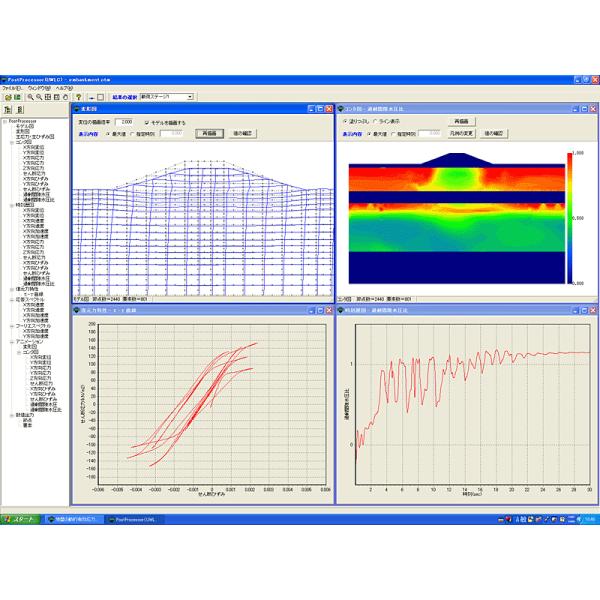600x600 pixels.
Task: Click legend change button in contour window
Action: (x=461, y=134)
